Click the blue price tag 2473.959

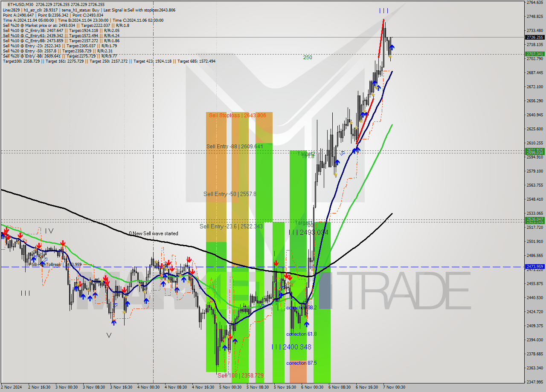tap(534, 267)
